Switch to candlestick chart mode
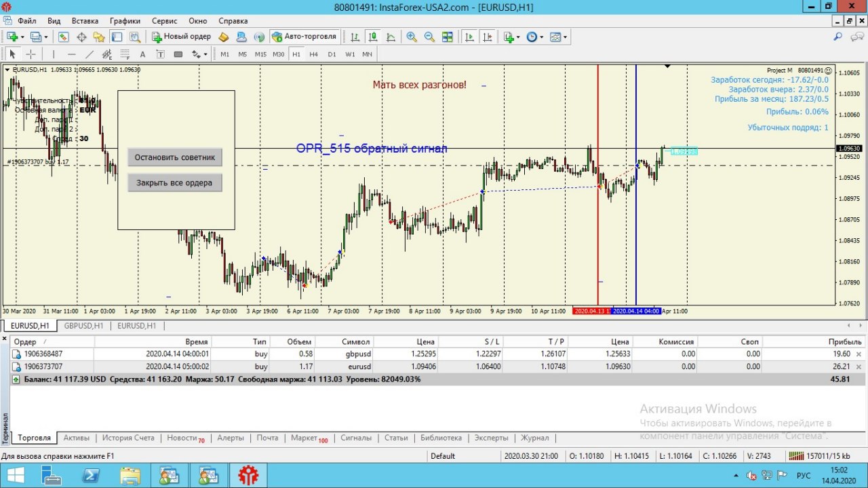This screenshot has width=868, height=488. [373, 37]
